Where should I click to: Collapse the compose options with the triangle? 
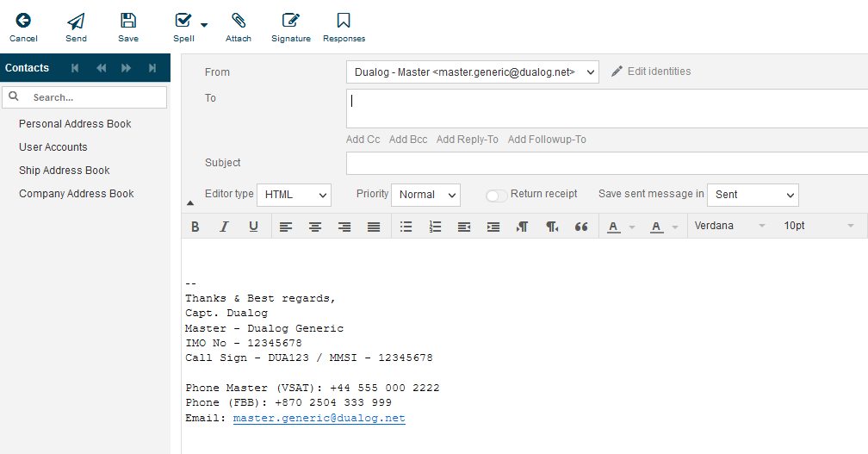point(190,203)
